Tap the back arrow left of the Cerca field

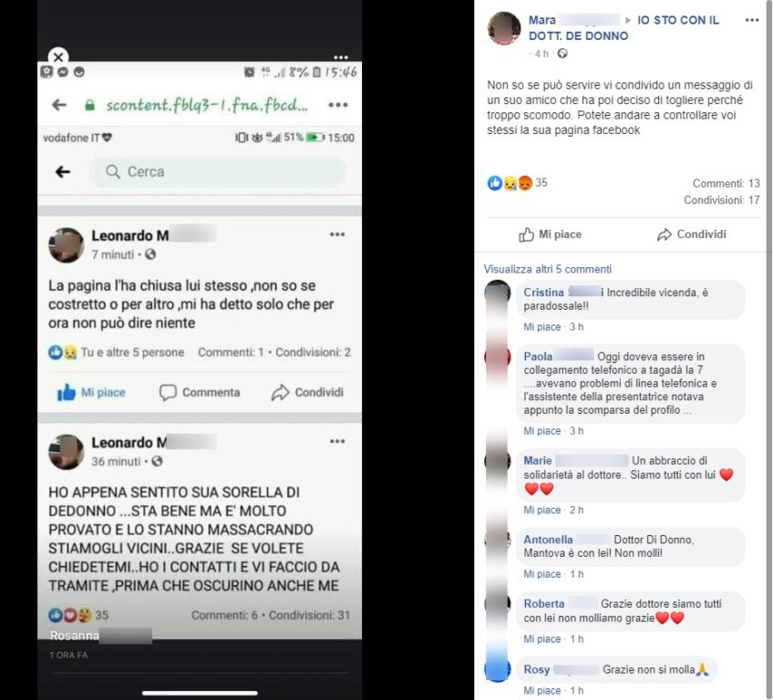click(x=63, y=171)
